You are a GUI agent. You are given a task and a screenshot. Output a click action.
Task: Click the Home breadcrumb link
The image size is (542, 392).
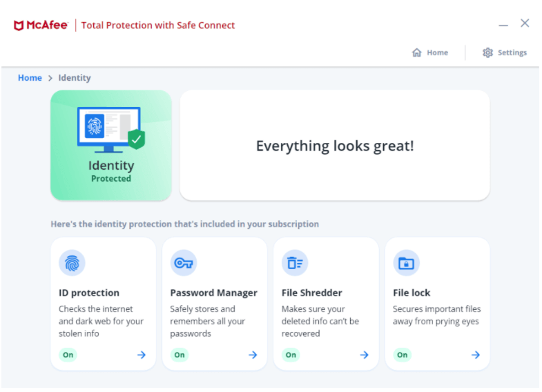pyautogui.click(x=30, y=78)
